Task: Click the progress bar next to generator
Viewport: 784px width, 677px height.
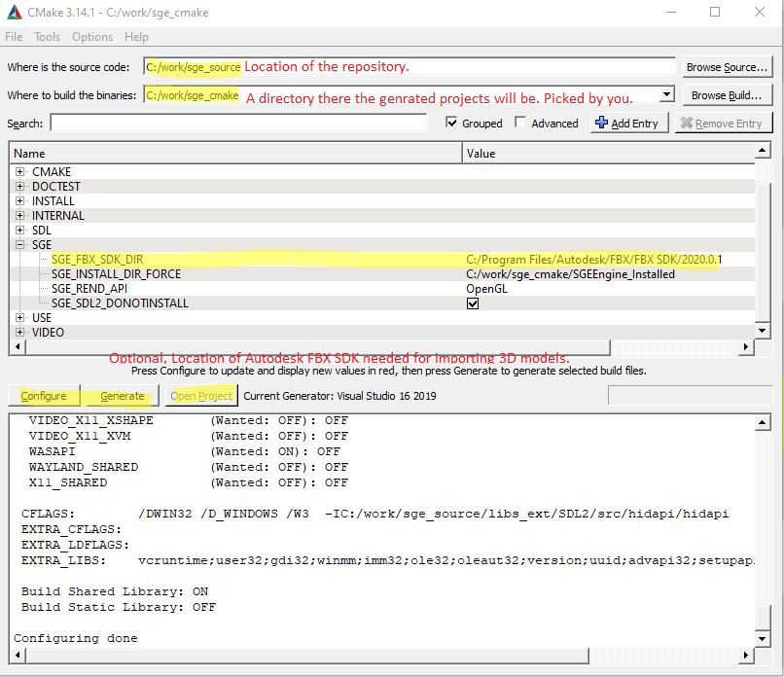Action: (690, 395)
